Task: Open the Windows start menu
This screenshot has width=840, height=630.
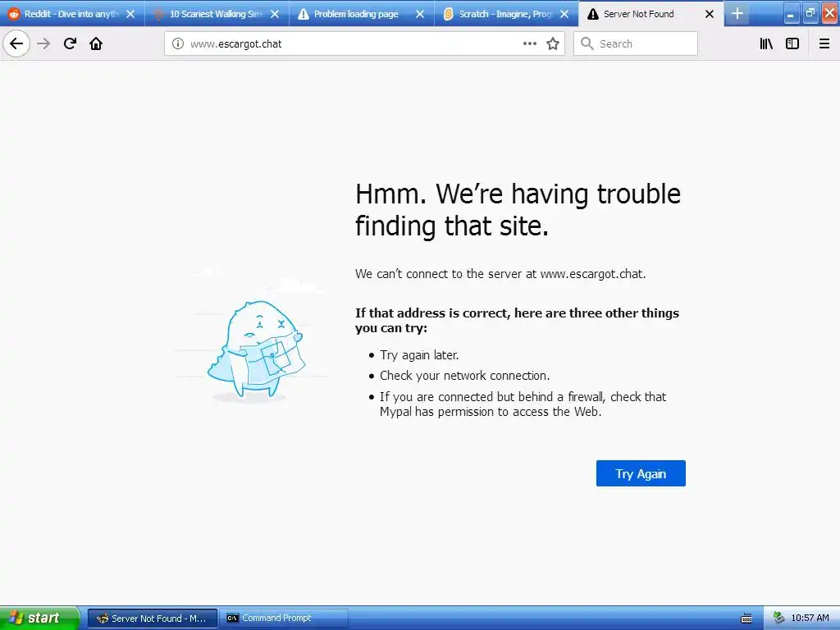Action: pos(39,618)
